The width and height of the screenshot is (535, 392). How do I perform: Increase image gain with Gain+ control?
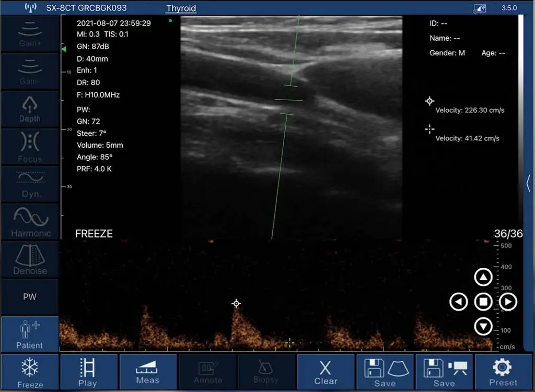30,33
